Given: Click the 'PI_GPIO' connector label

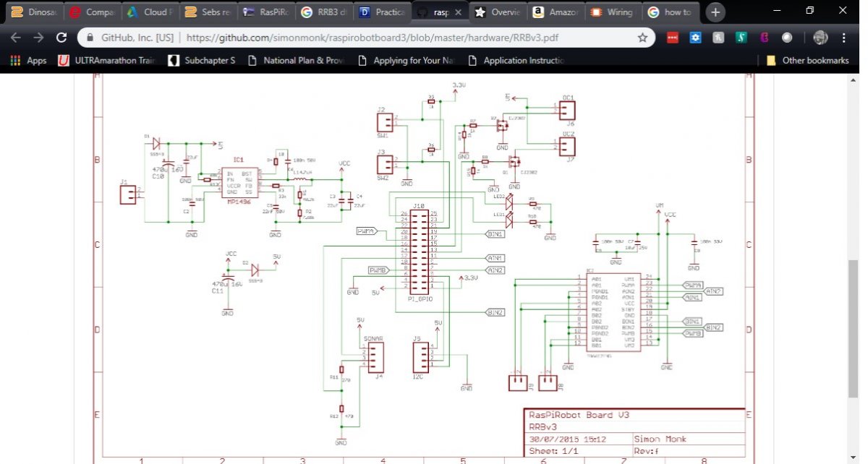Looking at the screenshot, I should [x=420, y=298].
